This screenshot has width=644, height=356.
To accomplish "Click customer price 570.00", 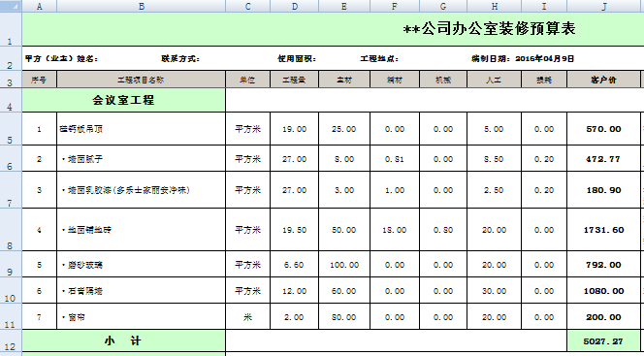I will [x=603, y=129].
